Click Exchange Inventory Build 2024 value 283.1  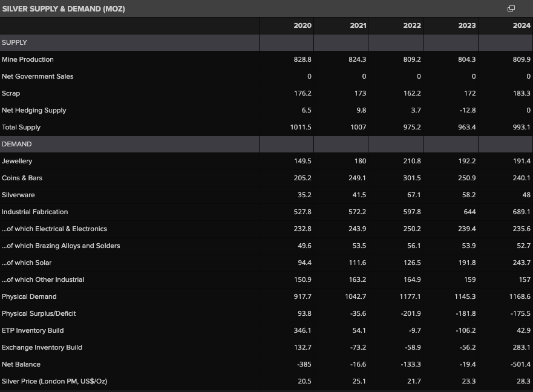click(x=522, y=347)
